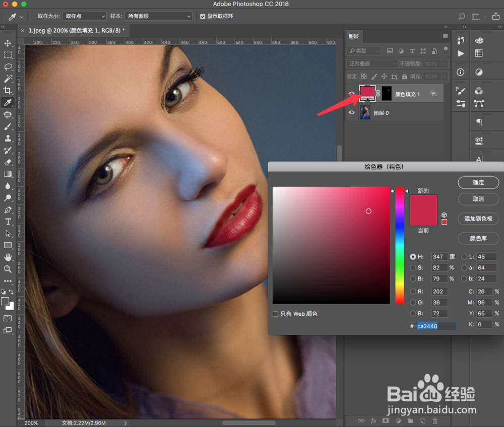Select the Rectangular Marquee tool
Viewport: 504px width, 427px height.
click(8, 55)
